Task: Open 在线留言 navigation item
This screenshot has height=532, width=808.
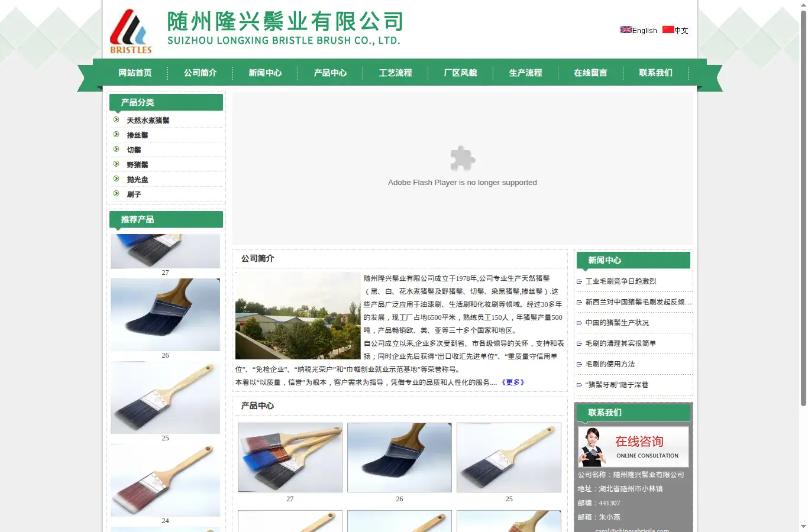Action: [590, 73]
